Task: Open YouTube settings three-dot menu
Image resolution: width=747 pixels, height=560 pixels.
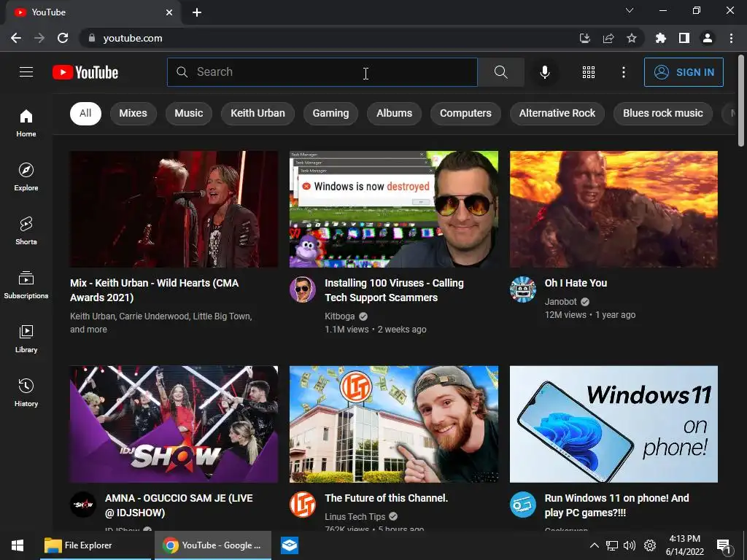Action: click(x=623, y=72)
